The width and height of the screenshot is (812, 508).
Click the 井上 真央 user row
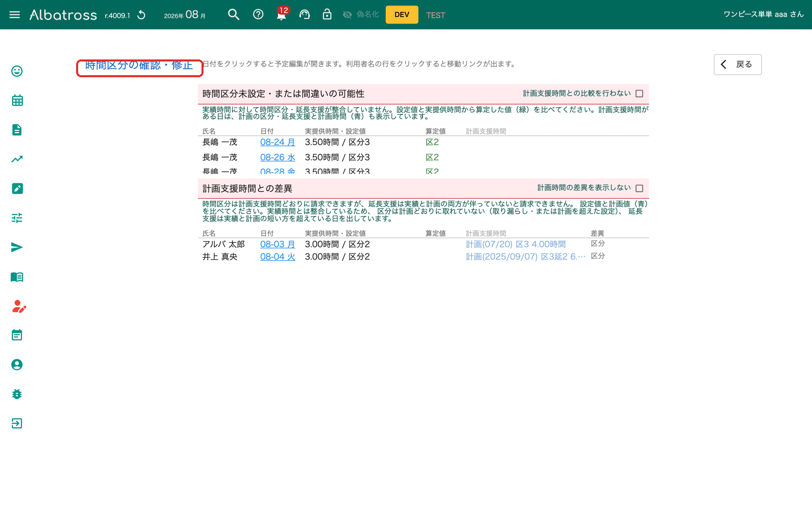(x=423, y=257)
